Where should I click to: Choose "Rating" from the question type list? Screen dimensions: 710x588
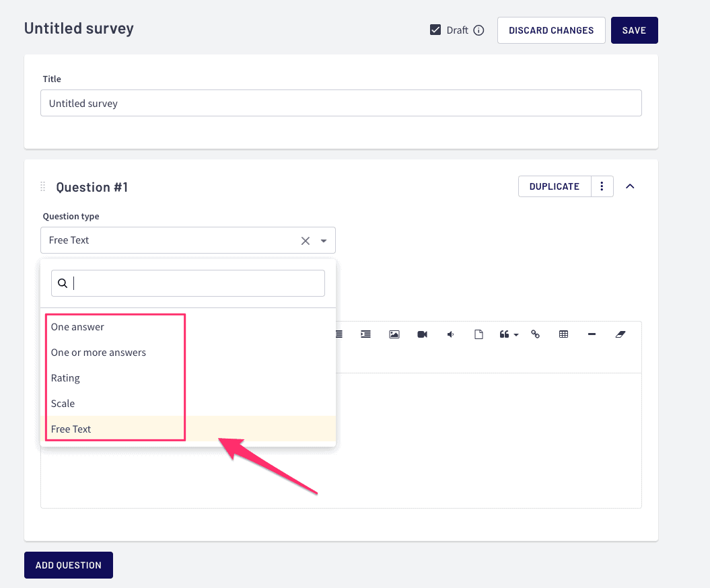(65, 378)
